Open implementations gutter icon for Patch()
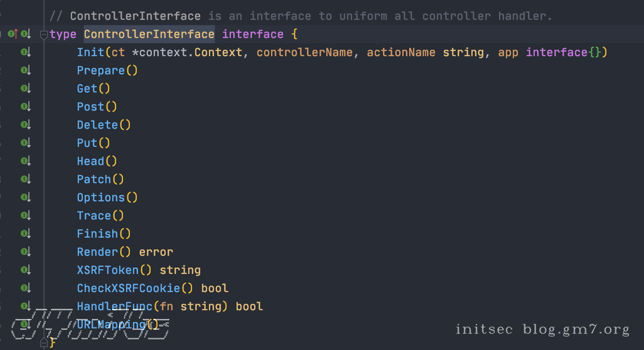 (x=25, y=179)
